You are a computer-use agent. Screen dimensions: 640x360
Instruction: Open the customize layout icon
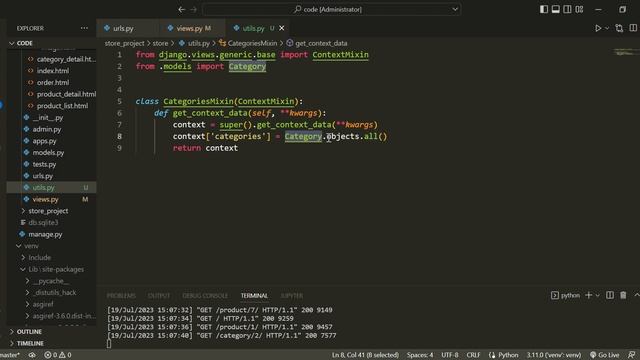tap(579, 9)
